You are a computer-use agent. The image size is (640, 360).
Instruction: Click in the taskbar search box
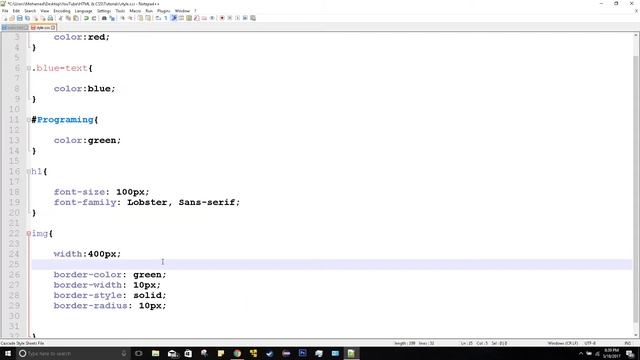click(73, 353)
